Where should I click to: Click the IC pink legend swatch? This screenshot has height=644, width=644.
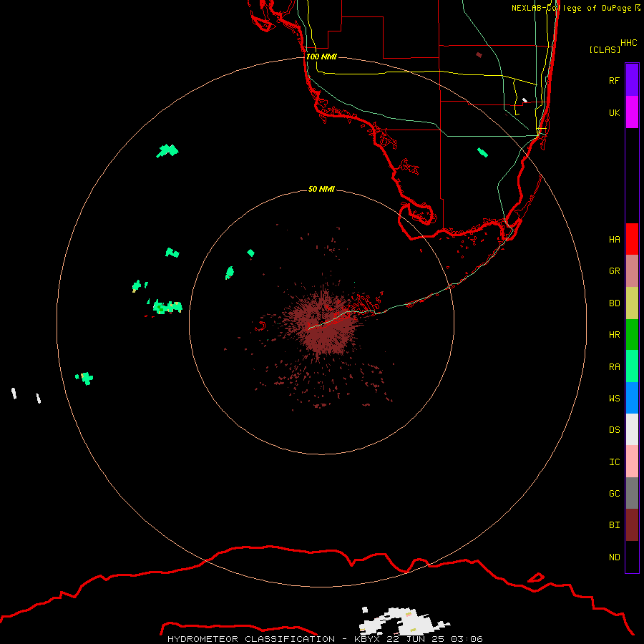click(632, 462)
